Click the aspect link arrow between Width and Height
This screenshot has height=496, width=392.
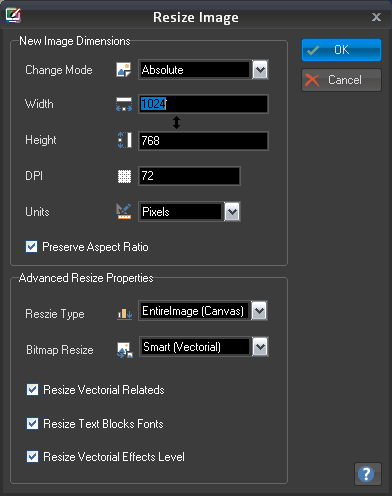[x=176, y=122]
